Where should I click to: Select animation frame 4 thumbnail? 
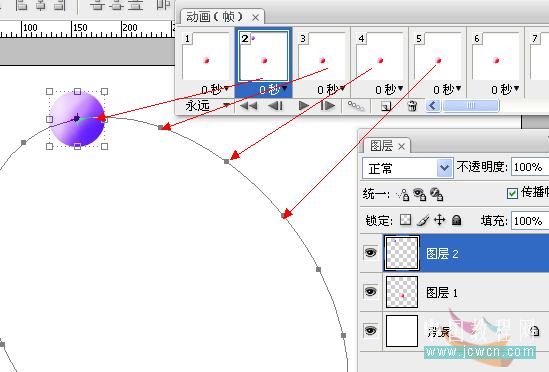coord(380,56)
